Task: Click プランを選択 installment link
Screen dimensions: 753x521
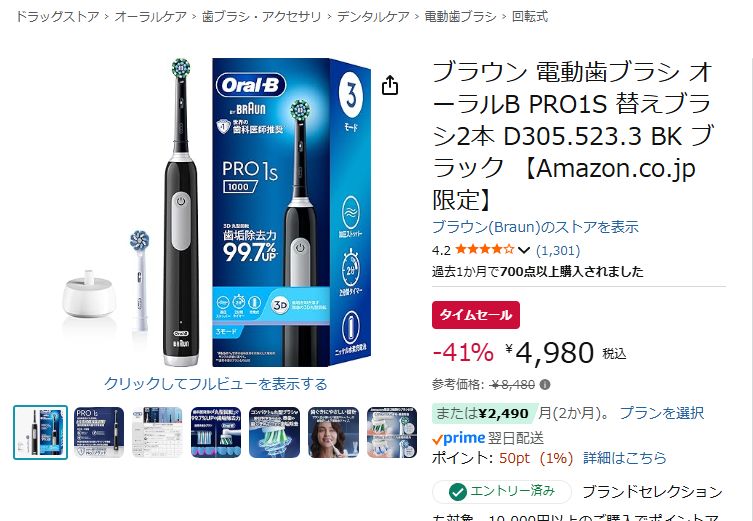Action: point(662,413)
